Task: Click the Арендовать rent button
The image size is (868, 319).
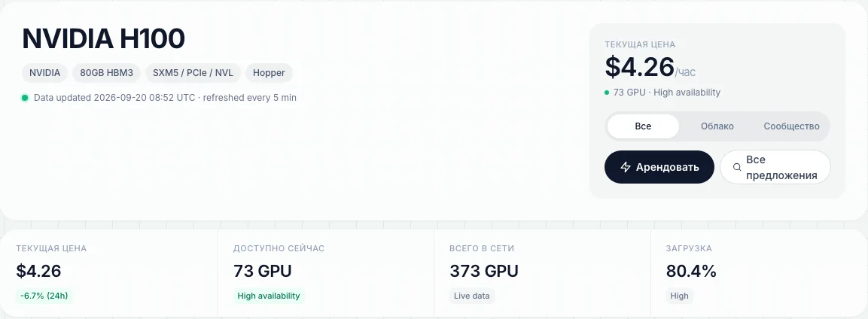Action: pos(659,167)
